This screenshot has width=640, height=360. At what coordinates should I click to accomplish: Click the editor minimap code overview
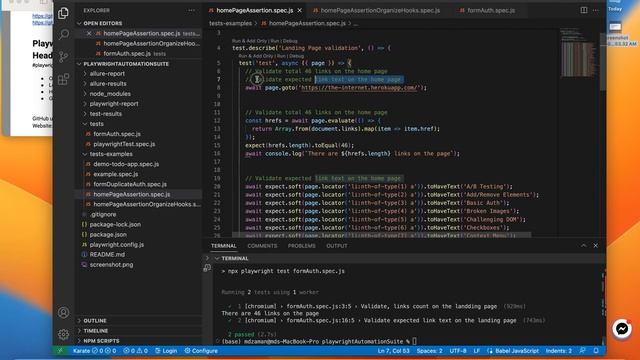(x=578, y=52)
